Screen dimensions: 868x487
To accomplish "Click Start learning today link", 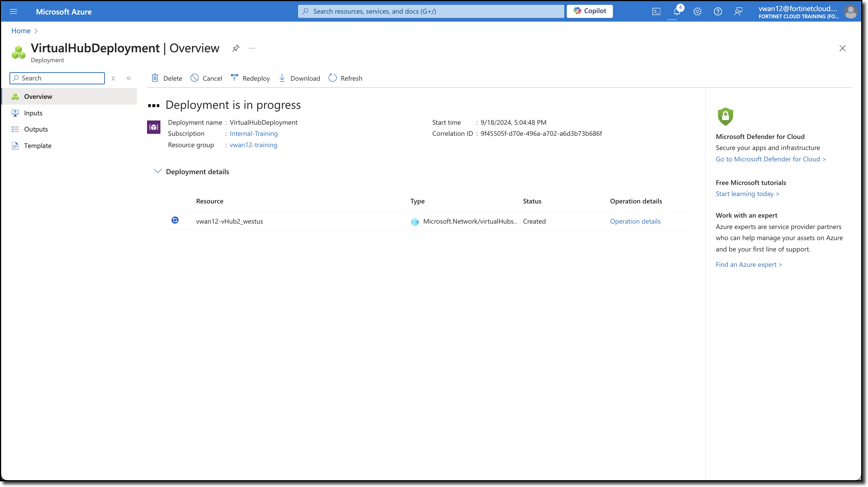I will coord(747,194).
